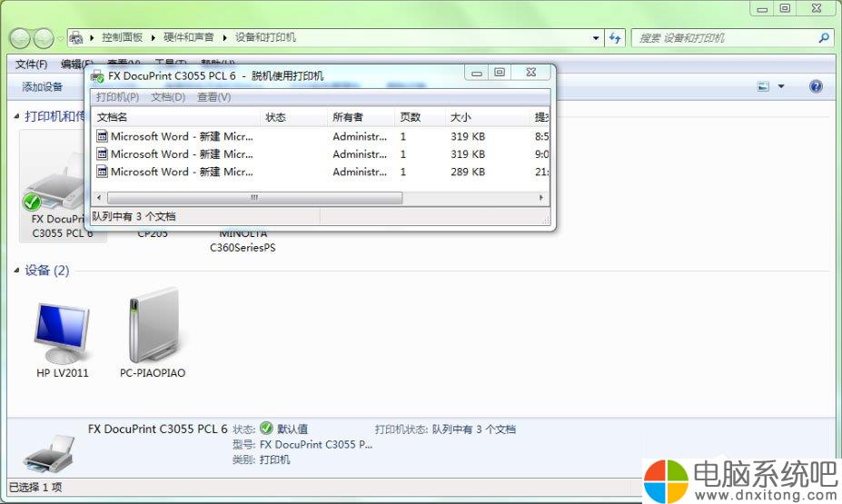
Task: Click the queue horizontal scrollbar thumb
Action: click(x=254, y=198)
